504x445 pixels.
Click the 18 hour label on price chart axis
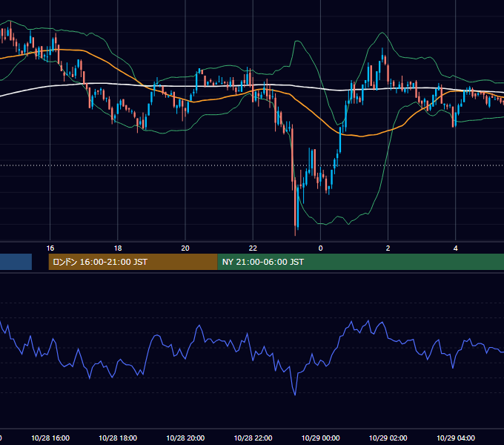[x=118, y=248]
